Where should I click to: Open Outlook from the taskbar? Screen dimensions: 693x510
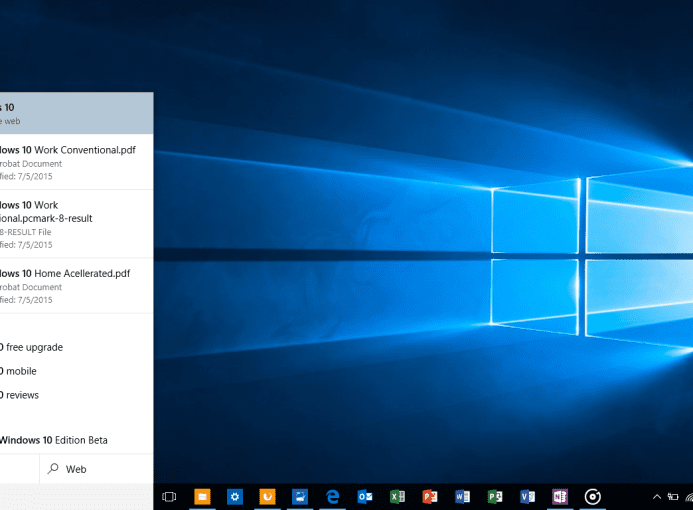click(365, 497)
